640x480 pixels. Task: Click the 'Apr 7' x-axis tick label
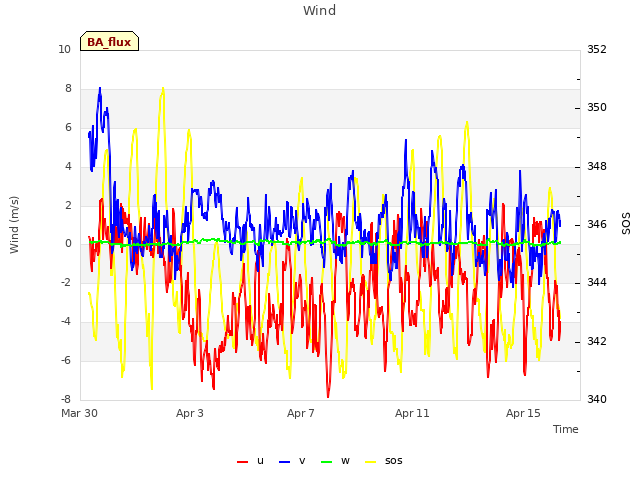301,413
